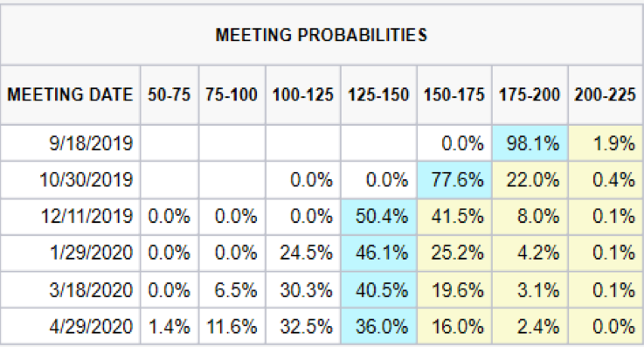Click the 50.4% probability cell

[x=378, y=216]
